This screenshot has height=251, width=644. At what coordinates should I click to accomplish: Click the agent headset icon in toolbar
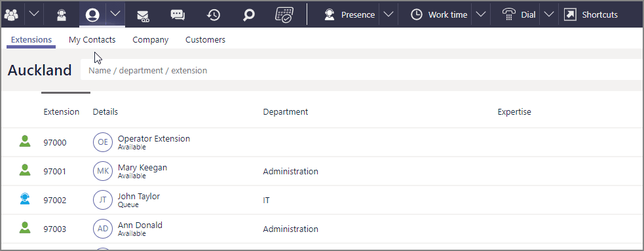(x=62, y=15)
